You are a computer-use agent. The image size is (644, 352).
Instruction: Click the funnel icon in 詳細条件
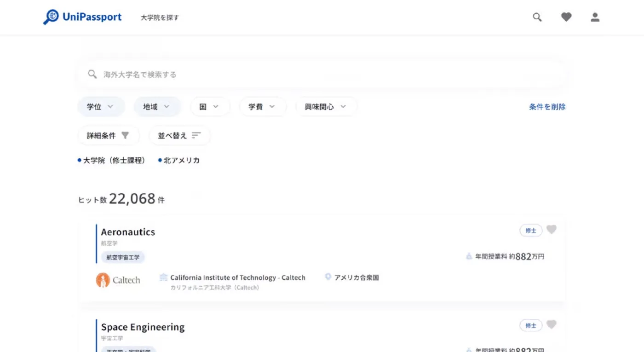pos(125,135)
